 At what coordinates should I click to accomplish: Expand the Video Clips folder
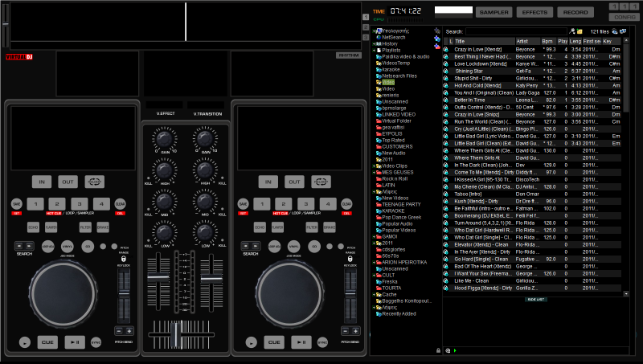(x=374, y=166)
